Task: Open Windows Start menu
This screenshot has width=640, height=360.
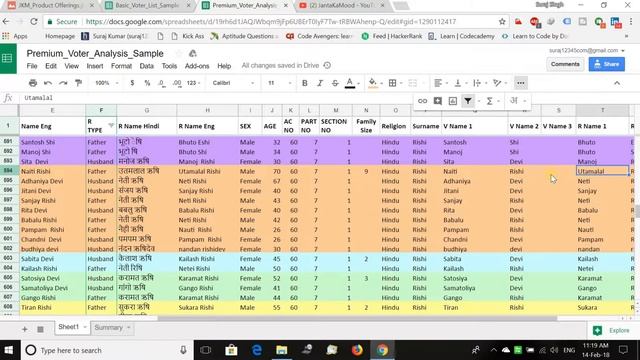Action: [x=9, y=350]
